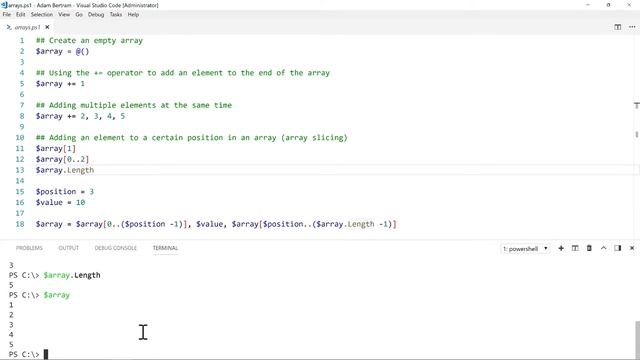Select the TERMINAL panel tab
Image resolution: width=640 pixels, height=360 pixels.
165,248
